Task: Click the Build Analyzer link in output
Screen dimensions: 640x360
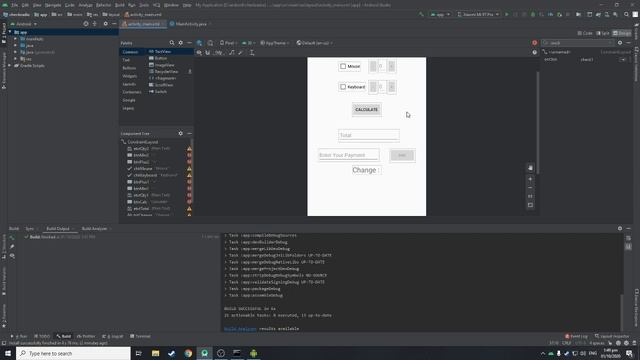Action: [x=240, y=329]
